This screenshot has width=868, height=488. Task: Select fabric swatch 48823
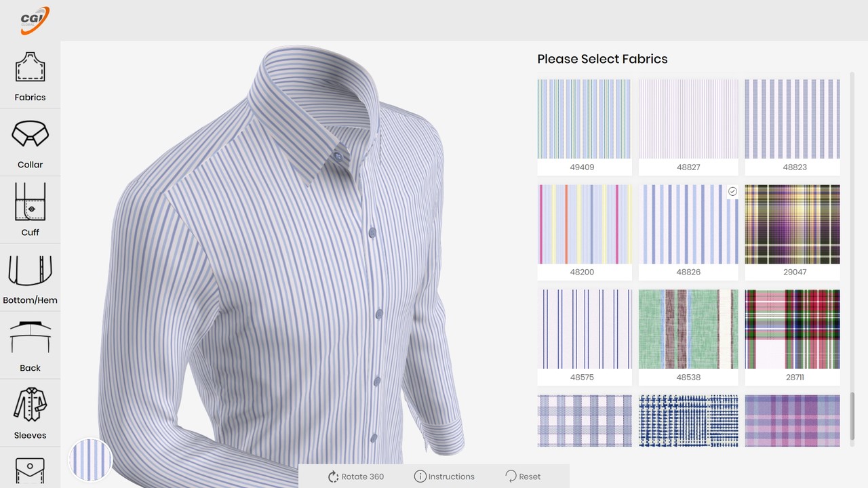pyautogui.click(x=792, y=119)
